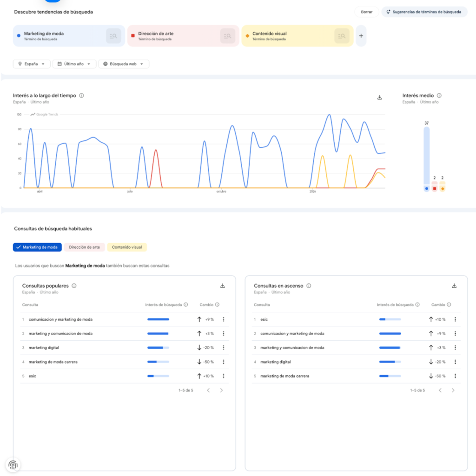This screenshot has width=476, height=476.
Task: Click search icon in Marketing de moda chip
Action: pos(113,36)
